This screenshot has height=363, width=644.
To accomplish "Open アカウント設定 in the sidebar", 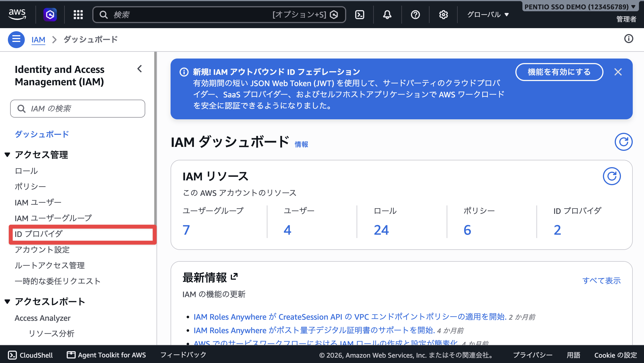I will tap(42, 250).
